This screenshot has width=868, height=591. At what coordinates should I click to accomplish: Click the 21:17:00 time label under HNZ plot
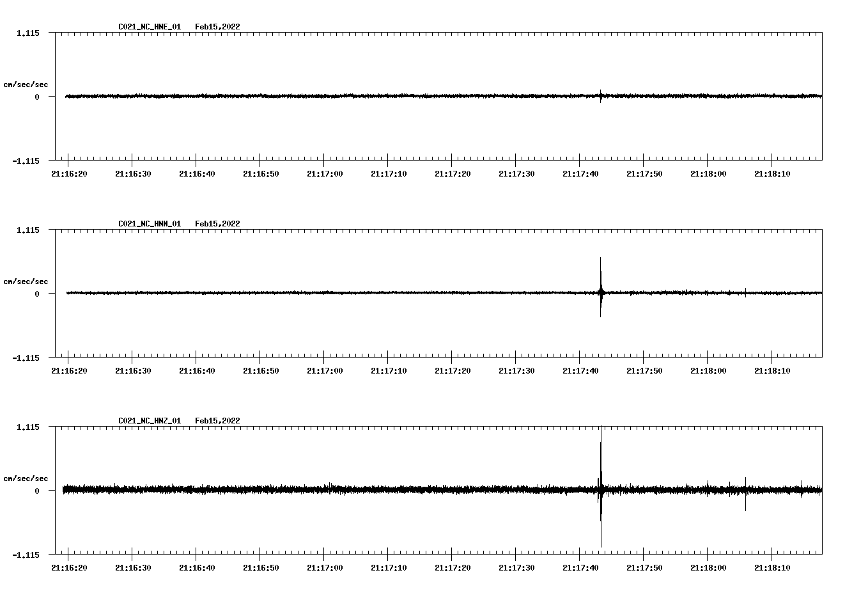[x=325, y=568]
